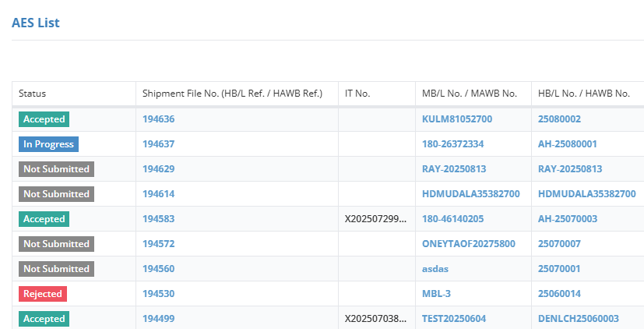
Task: Click HB/L No. / HAWB No. header
Action: 583,94
